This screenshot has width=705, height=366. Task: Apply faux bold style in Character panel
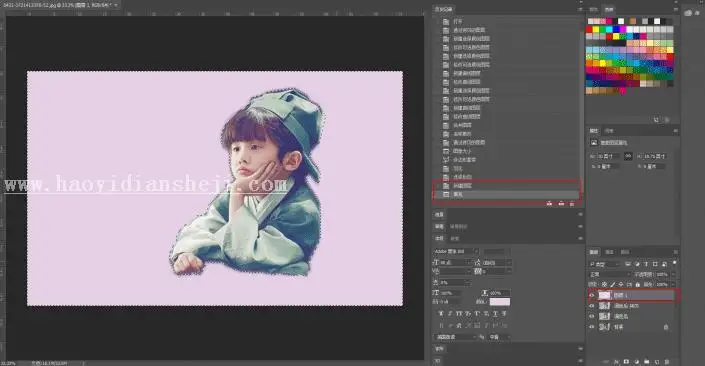tap(441, 313)
